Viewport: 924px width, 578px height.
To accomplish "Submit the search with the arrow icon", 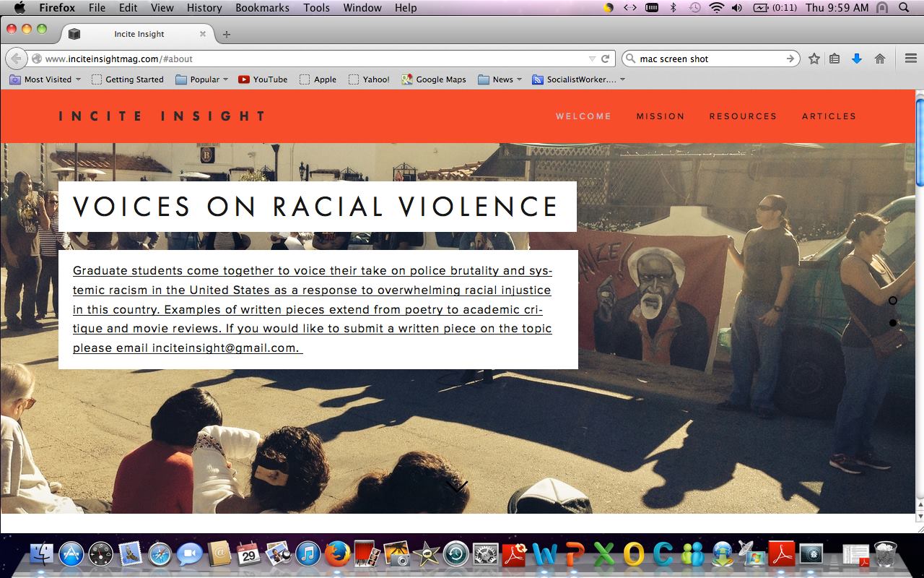I will (790, 59).
